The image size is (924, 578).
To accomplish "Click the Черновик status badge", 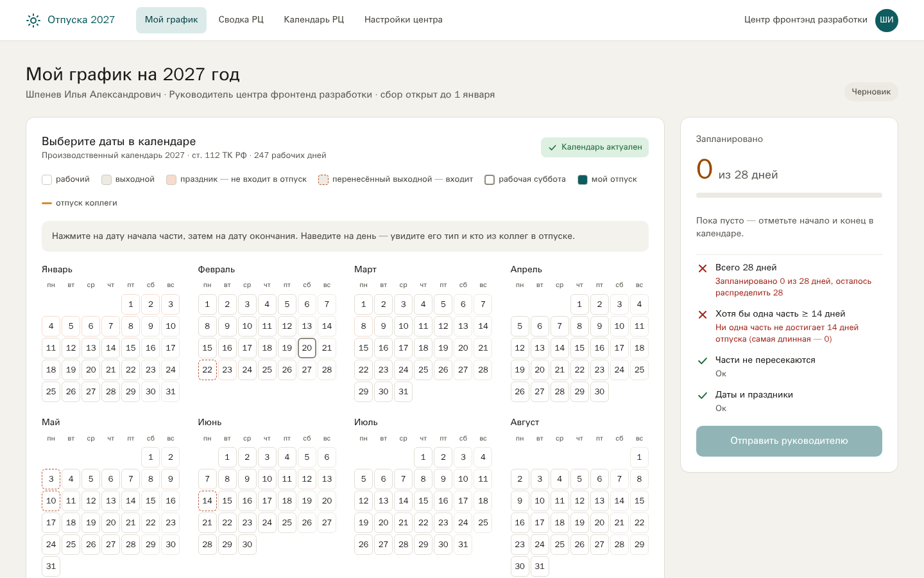I will tap(871, 92).
